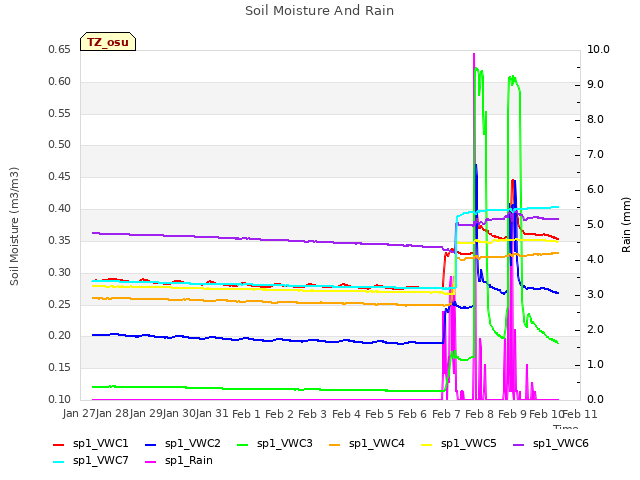Toggle sp1_VWC3 series in legend
640x480 pixels.
tap(275, 444)
